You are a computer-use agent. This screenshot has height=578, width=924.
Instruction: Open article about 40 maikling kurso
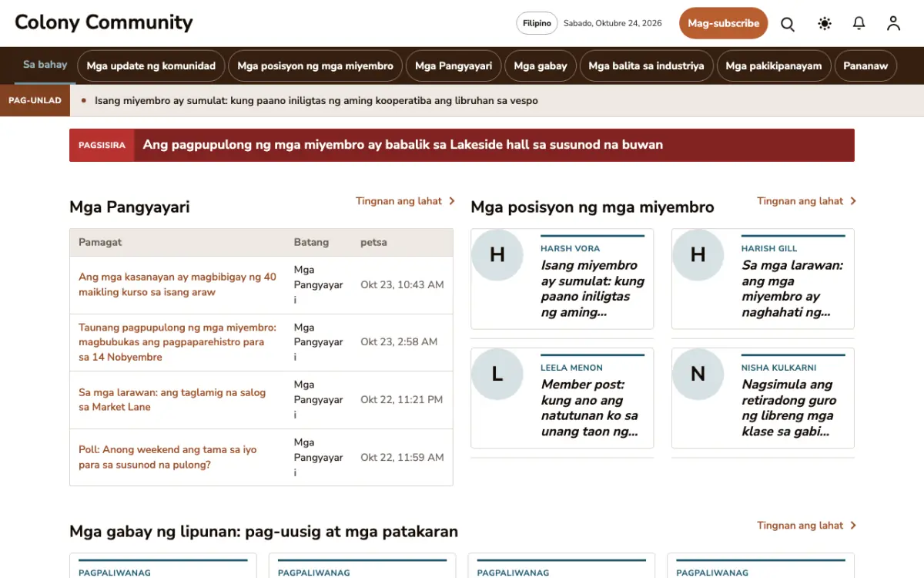177,284
